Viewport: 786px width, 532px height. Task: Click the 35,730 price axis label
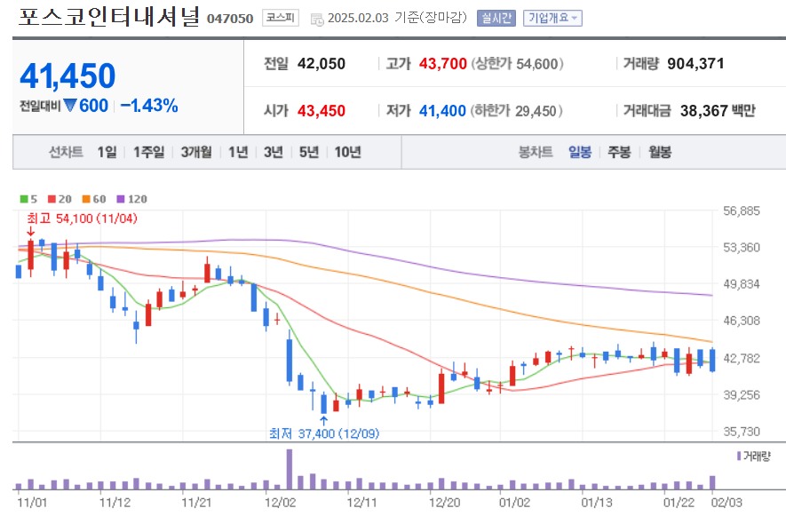pos(742,432)
